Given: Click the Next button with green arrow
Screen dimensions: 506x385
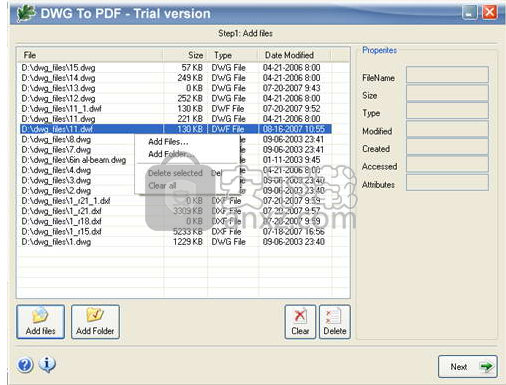Looking at the screenshot, I should coord(467,367).
